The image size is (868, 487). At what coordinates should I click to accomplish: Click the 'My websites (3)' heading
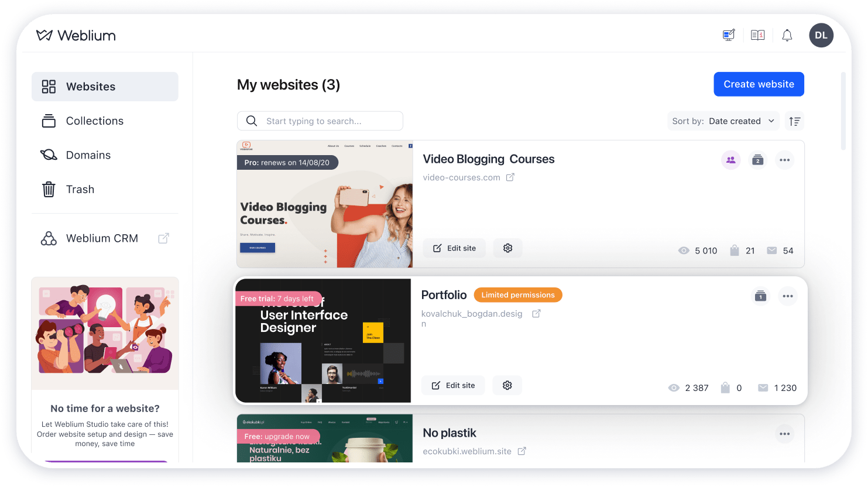coord(289,85)
